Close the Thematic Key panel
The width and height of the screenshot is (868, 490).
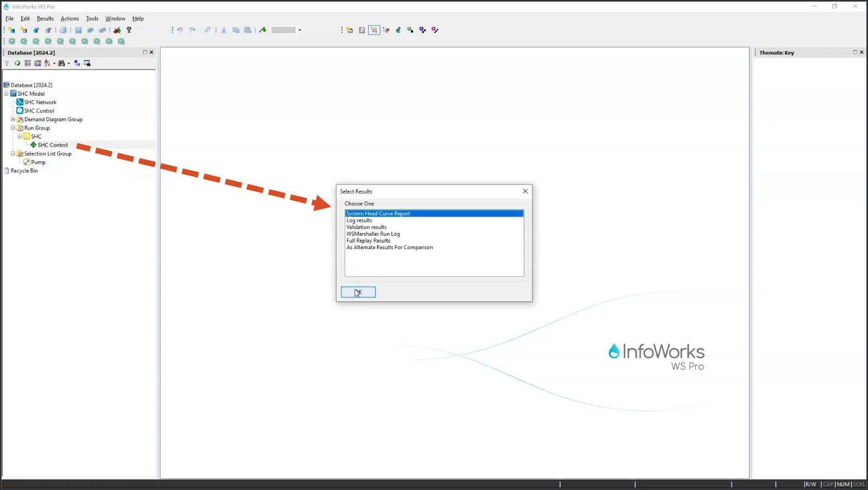tap(861, 52)
